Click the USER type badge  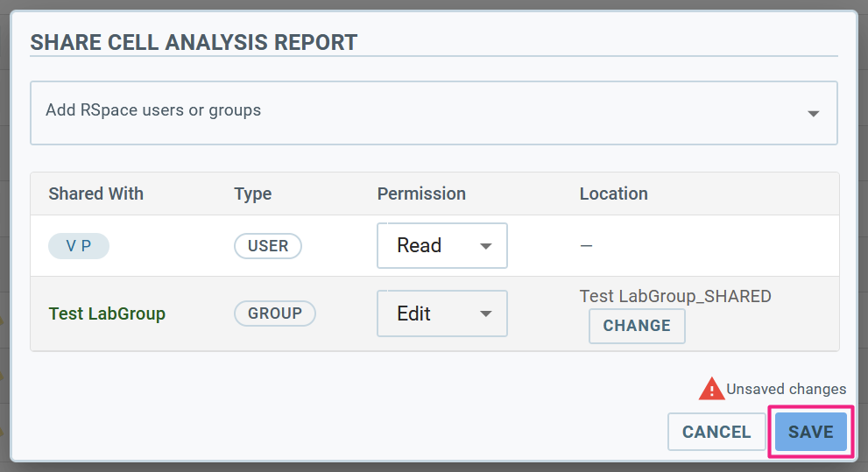pos(268,246)
